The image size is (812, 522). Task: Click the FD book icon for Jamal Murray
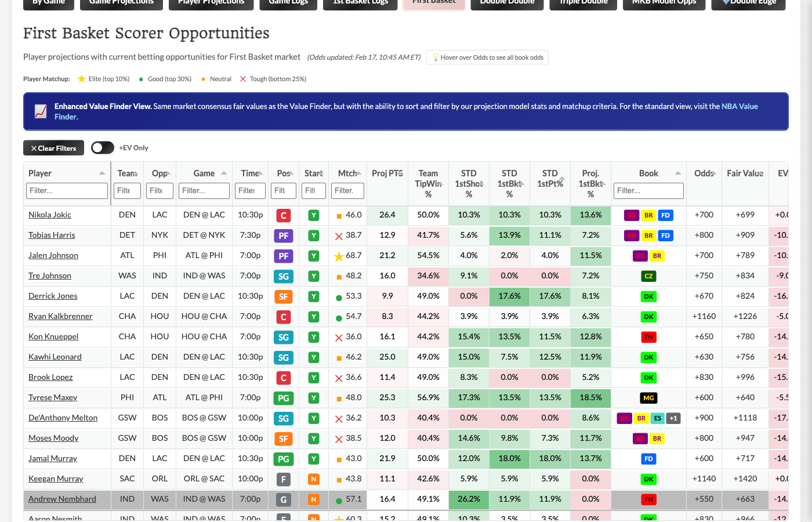[648, 459]
